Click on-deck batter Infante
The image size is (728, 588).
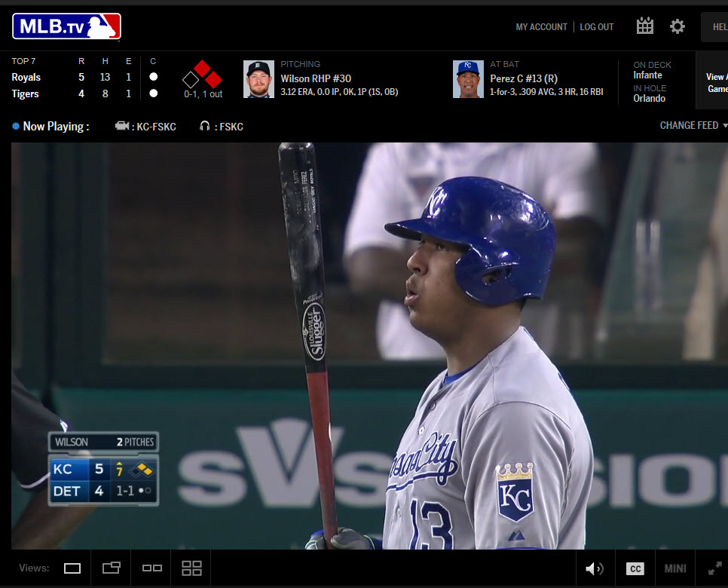pos(647,75)
